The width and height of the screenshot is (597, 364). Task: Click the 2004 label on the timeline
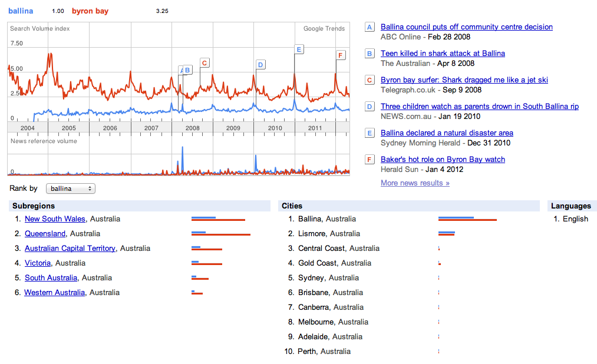point(28,128)
